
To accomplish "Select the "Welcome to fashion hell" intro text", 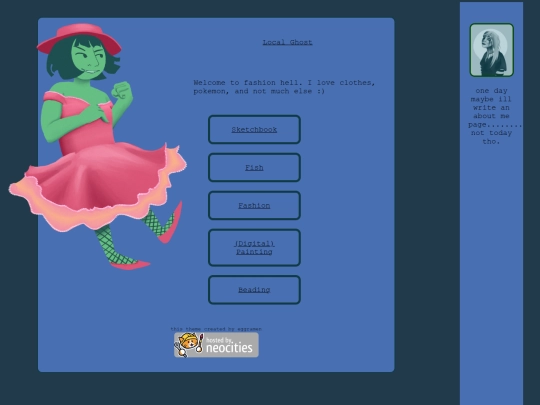I will click(x=284, y=87).
